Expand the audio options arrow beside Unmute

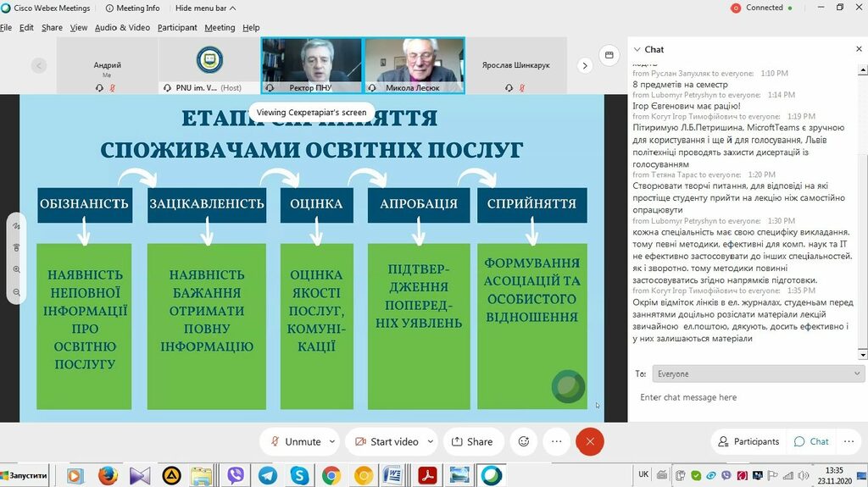click(332, 441)
